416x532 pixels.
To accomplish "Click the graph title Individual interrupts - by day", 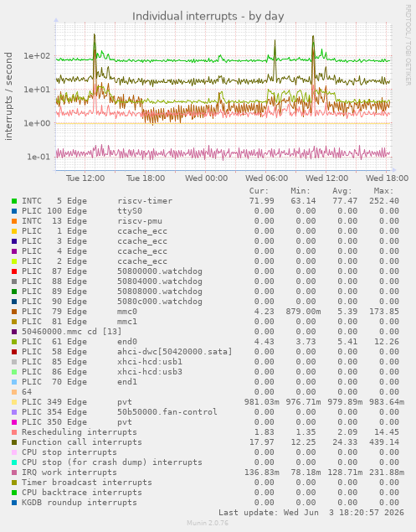I will tap(208, 16).
